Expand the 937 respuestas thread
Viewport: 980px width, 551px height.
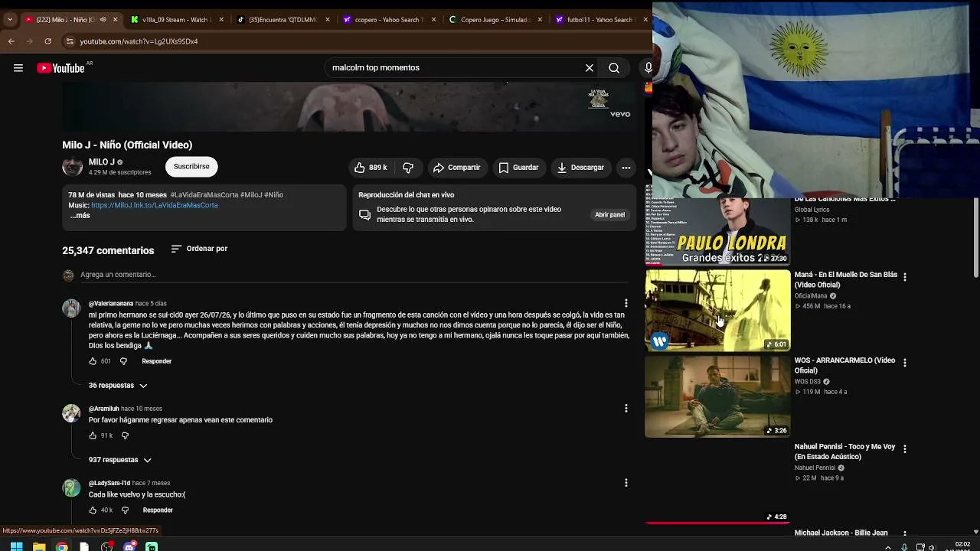click(x=120, y=460)
